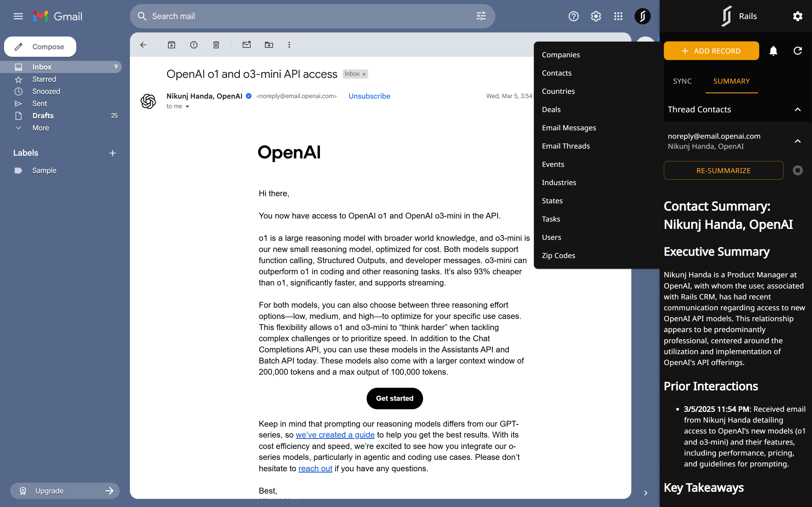The image size is (812, 507).
Task: Open advanced search options in Gmail
Action: (x=481, y=16)
